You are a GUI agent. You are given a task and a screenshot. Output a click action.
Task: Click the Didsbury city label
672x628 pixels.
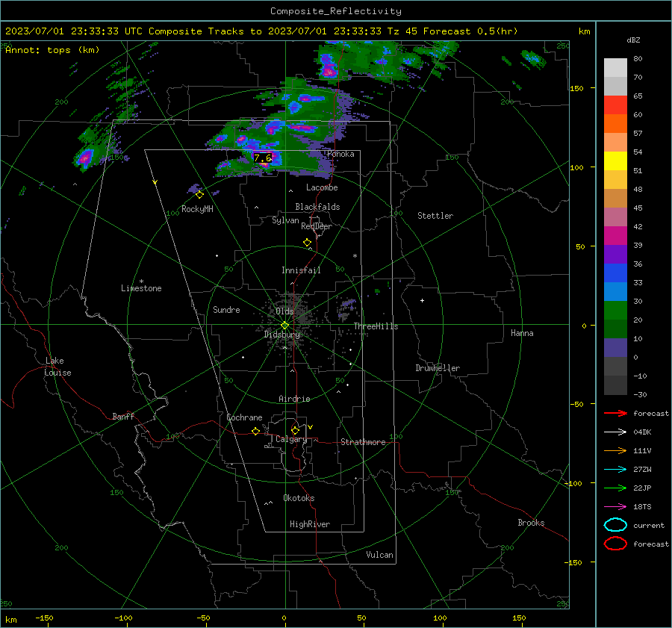(282, 335)
